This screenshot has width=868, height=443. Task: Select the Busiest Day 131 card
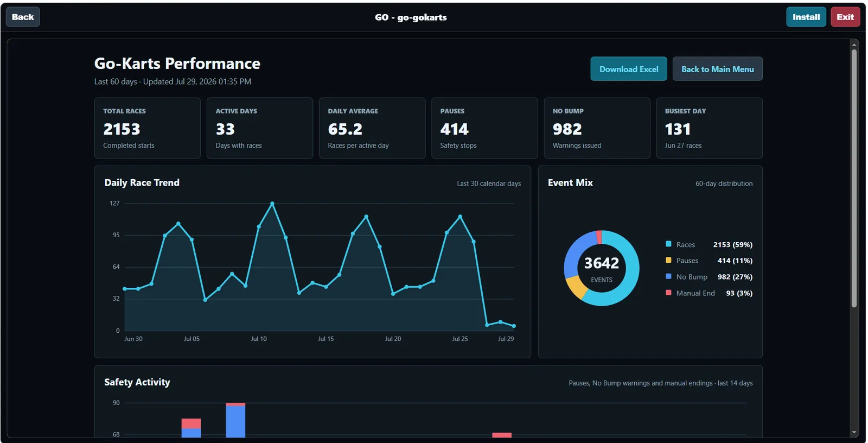click(x=709, y=128)
